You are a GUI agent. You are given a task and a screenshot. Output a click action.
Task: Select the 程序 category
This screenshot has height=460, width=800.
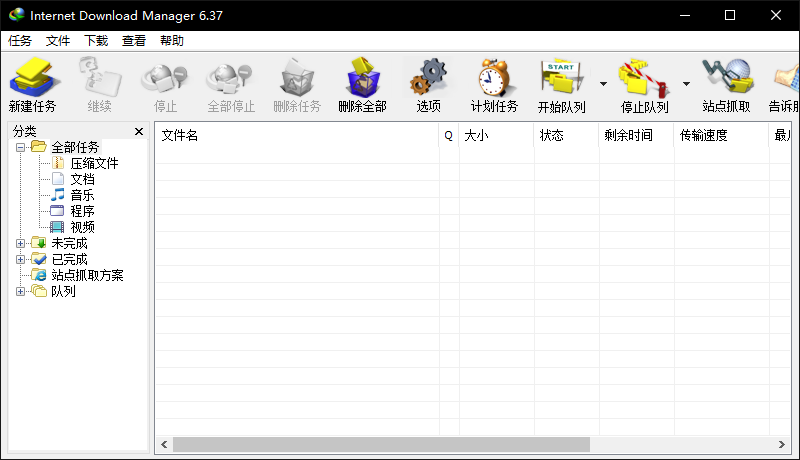(x=82, y=211)
